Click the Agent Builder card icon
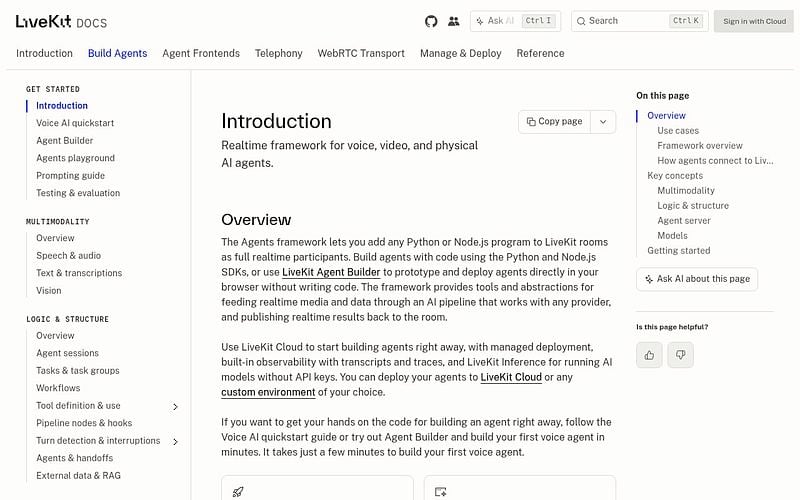800x500 pixels. 440,492
